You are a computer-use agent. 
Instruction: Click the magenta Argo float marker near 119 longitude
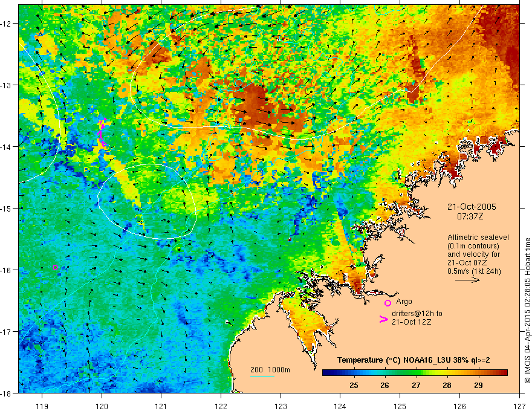(55, 267)
